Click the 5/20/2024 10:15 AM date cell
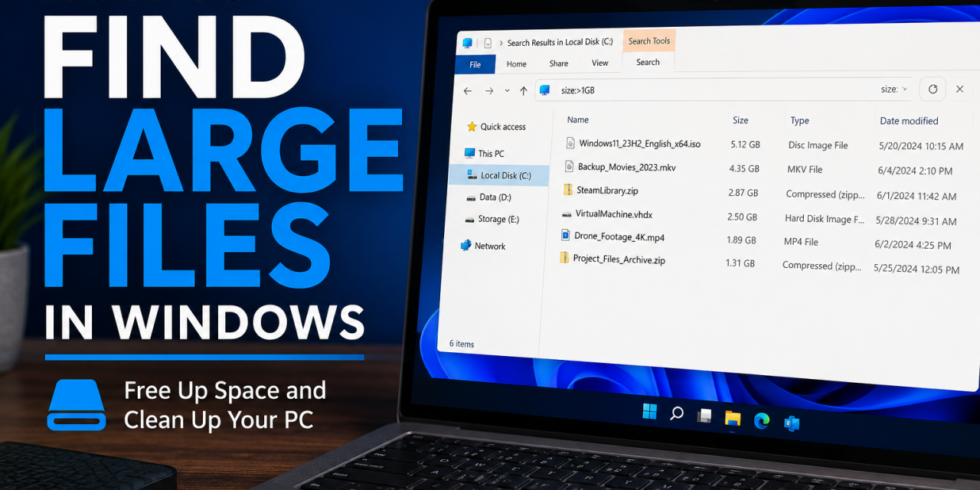Screen dimensions: 980x490 pos(921,146)
